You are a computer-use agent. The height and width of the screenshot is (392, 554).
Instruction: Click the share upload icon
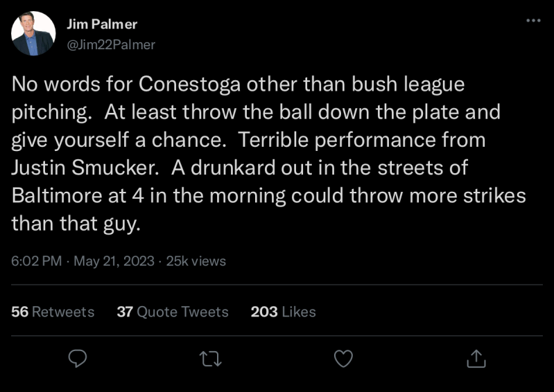(x=476, y=358)
